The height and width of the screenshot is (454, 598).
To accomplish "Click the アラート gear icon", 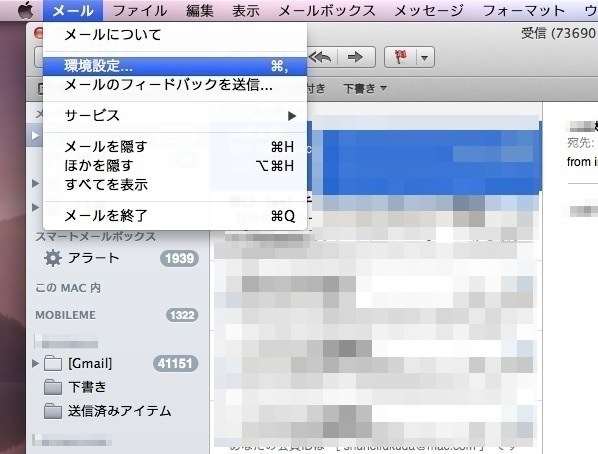I will click(53, 258).
